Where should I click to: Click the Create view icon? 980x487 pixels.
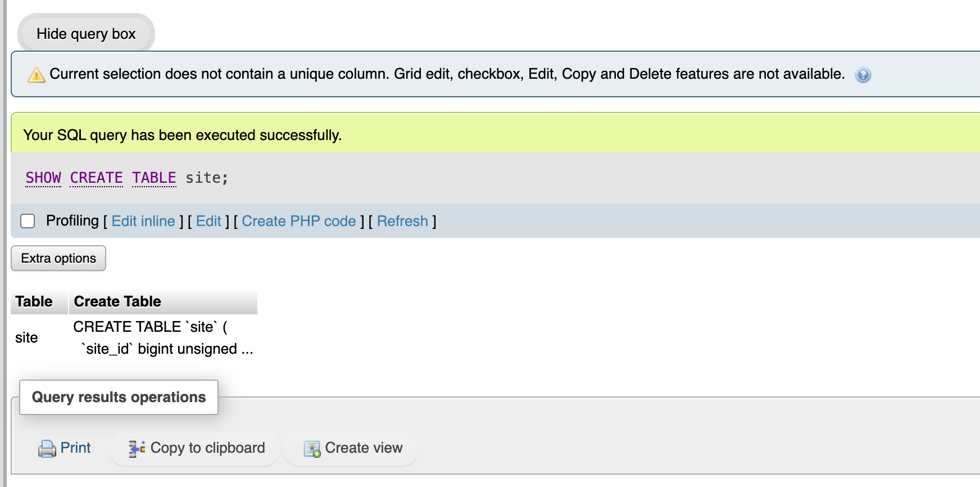(312, 449)
